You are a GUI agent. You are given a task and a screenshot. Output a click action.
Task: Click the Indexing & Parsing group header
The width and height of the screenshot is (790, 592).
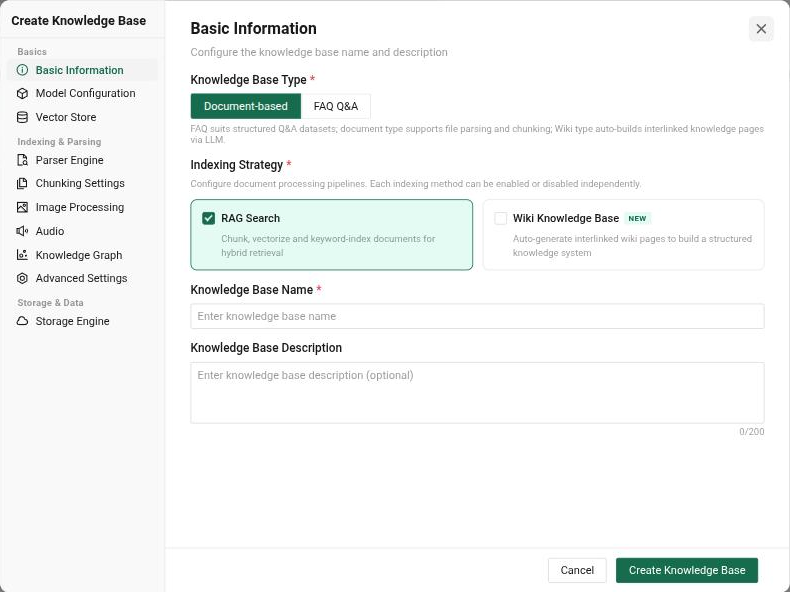point(59,142)
